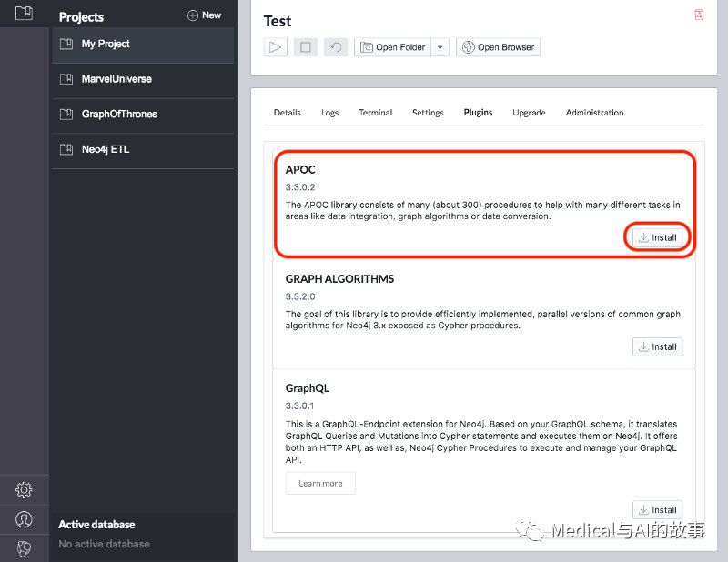
Task: Click the GraphOfThrones book icon
Action: coord(66,115)
